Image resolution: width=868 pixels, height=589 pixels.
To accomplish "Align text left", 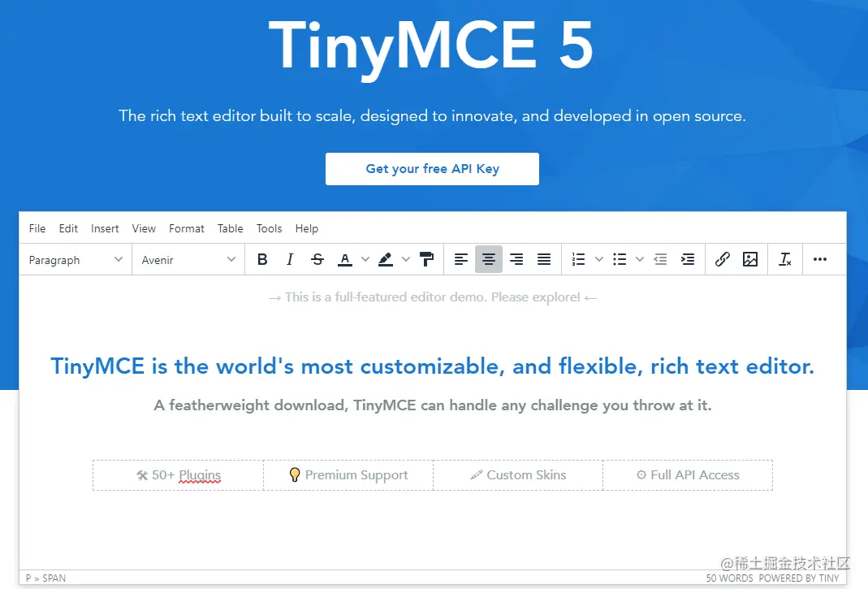I will [461, 259].
